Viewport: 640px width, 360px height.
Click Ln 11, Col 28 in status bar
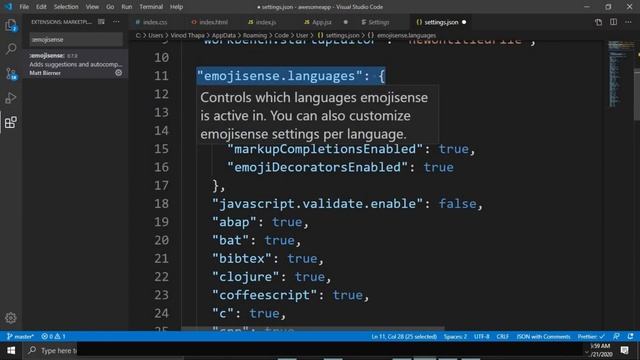404,337
